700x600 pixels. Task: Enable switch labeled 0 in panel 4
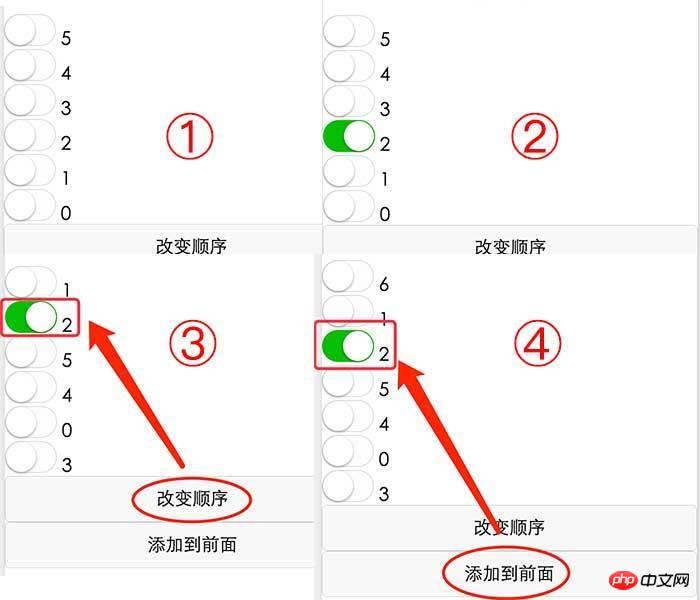point(348,451)
